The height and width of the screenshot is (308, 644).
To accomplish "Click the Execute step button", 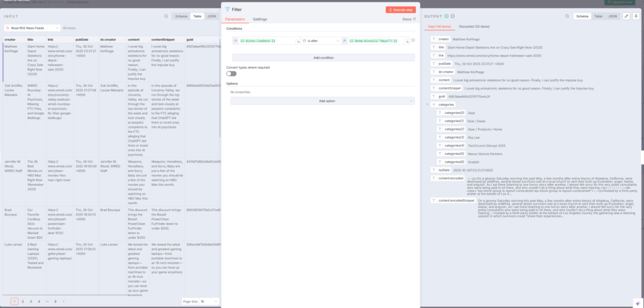I will tap(400, 10).
